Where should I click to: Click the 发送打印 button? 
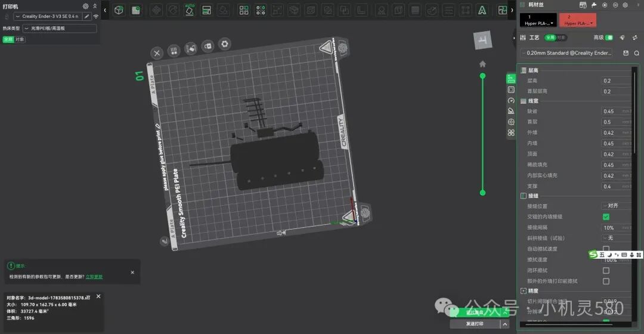pos(475,324)
